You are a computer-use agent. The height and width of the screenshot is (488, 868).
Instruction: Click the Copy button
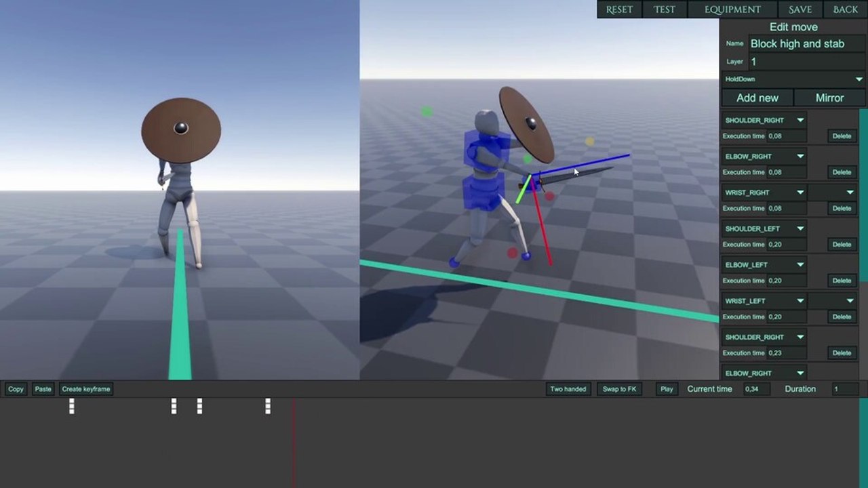point(16,389)
